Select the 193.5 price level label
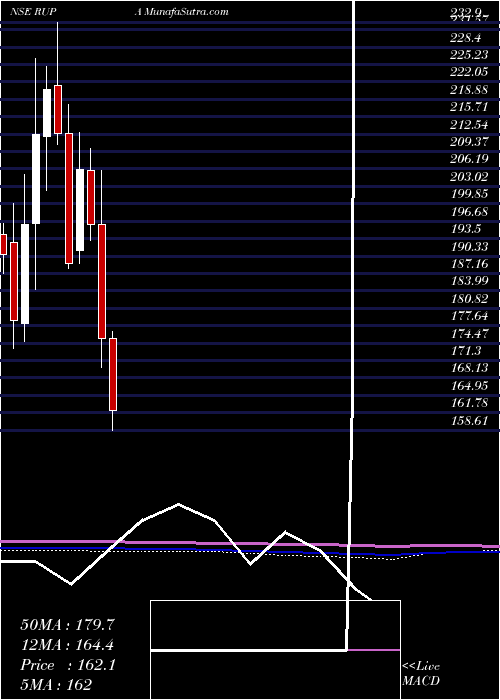 pos(465,229)
